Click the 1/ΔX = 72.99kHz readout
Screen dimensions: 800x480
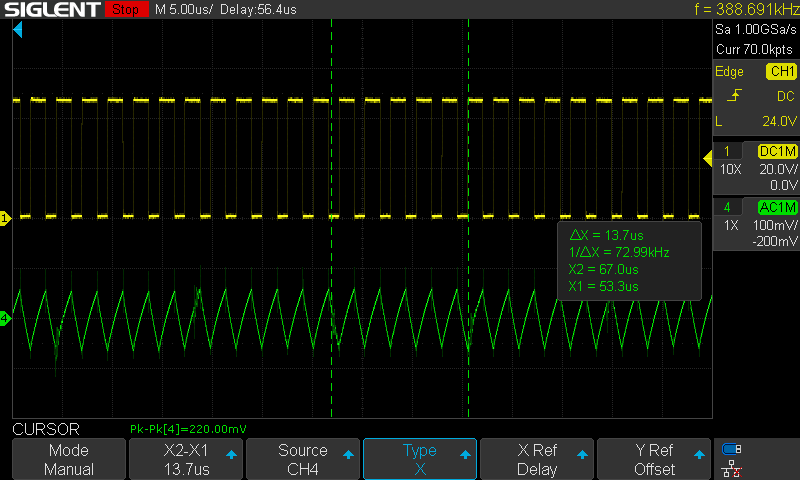[x=619, y=252]
